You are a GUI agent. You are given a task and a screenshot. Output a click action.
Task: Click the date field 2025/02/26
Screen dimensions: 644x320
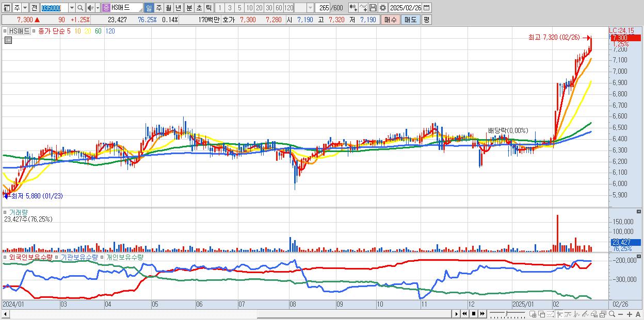(x=406, y=8)
